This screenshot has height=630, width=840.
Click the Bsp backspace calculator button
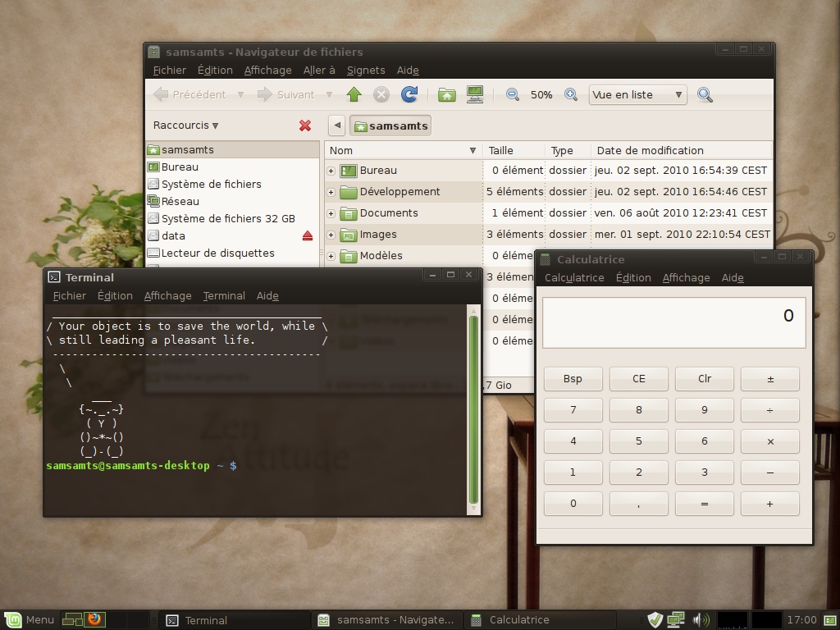pyautogui.click(x=573, y=379)
